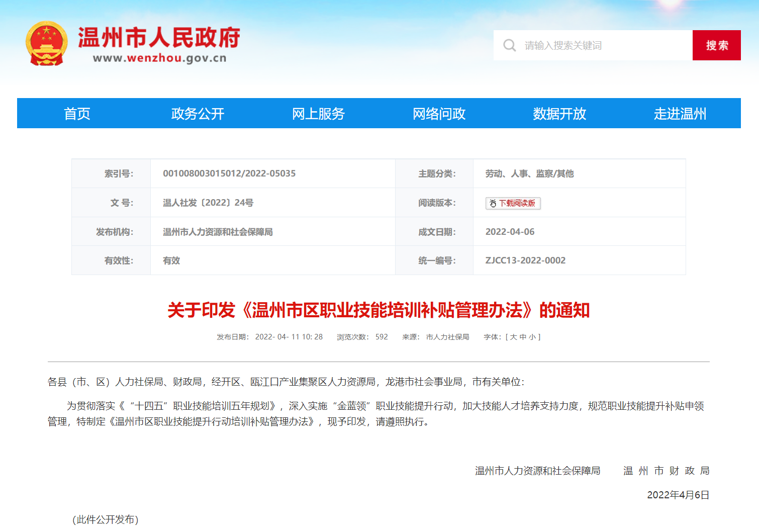Viewport: 759px width, 532px height.
Task: Open the 网络问政 section
Action: [439, 114]
